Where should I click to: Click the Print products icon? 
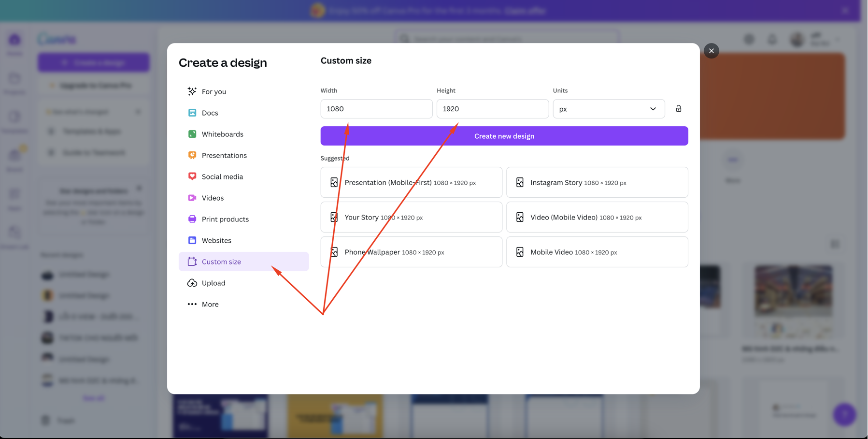pos(192,219)
